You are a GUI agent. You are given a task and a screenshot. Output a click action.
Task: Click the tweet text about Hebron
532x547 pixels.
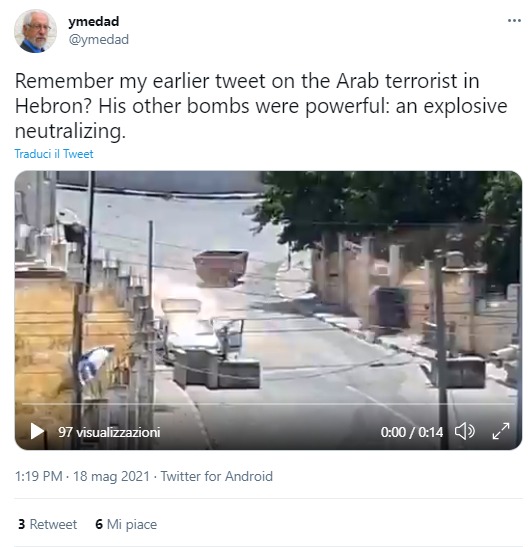(x=261, y=106)
